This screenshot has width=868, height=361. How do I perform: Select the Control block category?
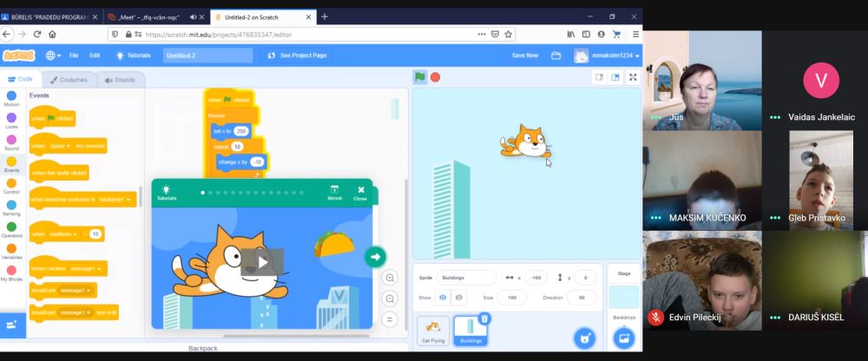[x=11, y=187]
